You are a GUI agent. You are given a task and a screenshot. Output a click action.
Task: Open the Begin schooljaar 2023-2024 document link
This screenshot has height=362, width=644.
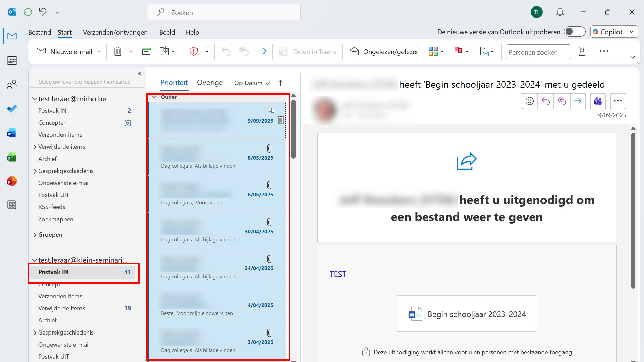tap(476, 314)
